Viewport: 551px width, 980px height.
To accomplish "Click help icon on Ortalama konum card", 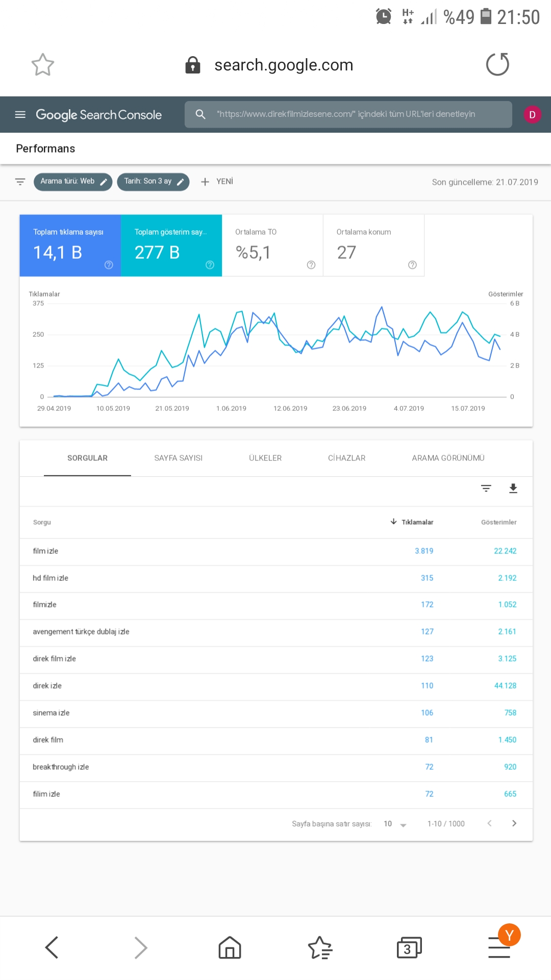I will 412,265.
